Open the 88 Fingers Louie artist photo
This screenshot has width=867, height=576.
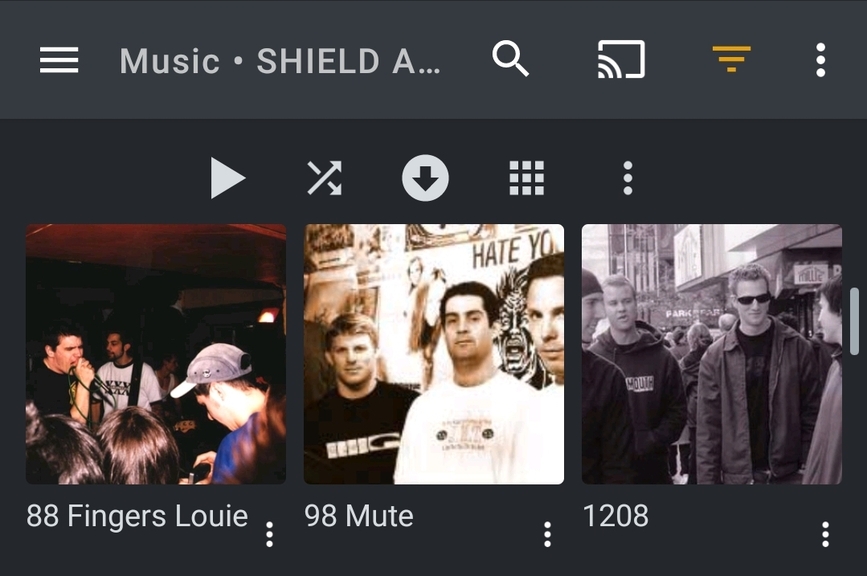point(156,354)
